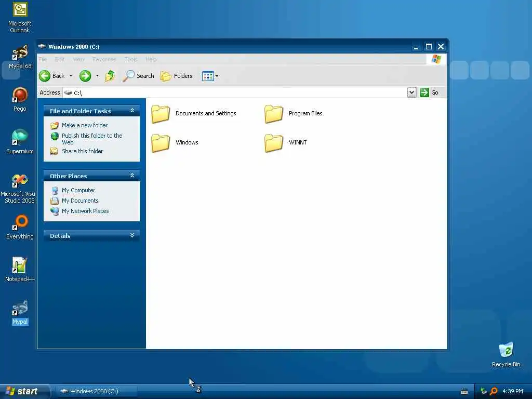Select the Documents and Settings folder
Viewport: 532px width, 399px height.
[x=194, y=114]
